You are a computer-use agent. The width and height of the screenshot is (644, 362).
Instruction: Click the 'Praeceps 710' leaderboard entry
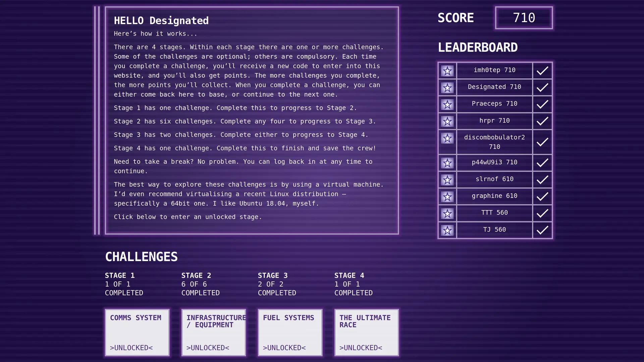(494, 104)
